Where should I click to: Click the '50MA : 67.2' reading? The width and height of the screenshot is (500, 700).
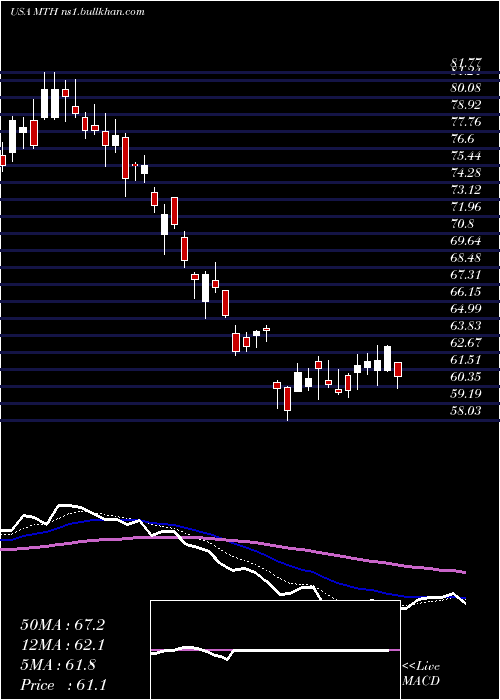(62, 625)
